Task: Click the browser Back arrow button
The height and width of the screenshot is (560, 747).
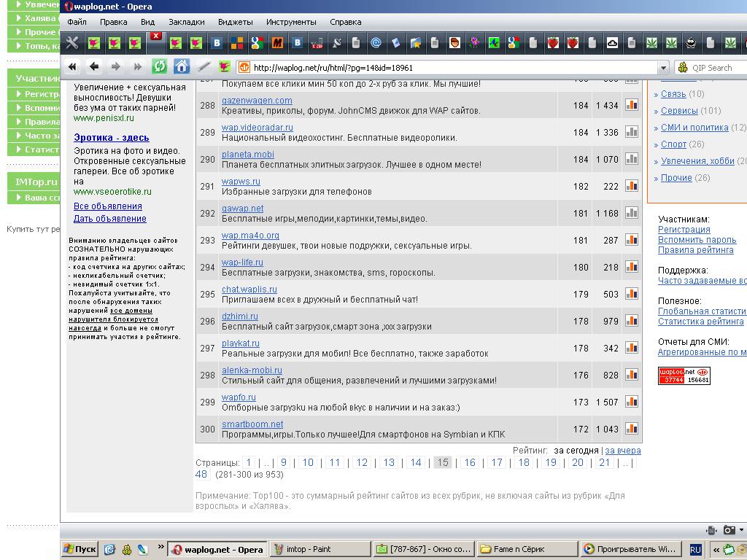Action: tap(94, 67)
